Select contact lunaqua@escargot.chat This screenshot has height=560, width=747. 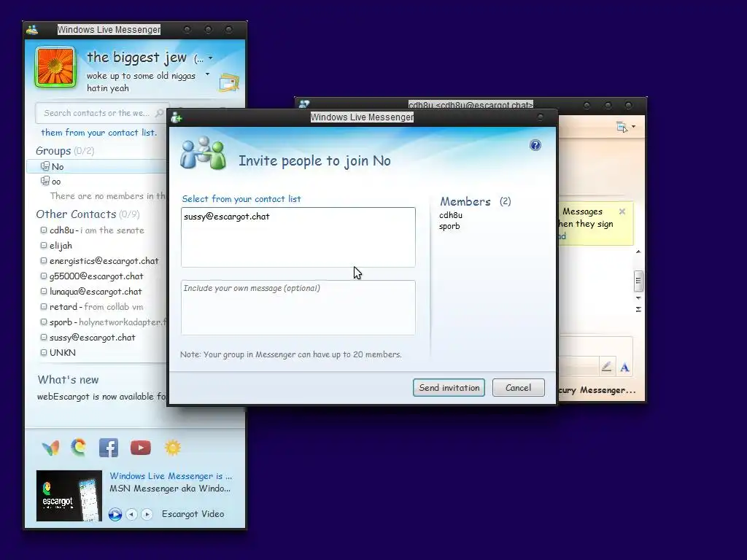click(x=96, y=292)
